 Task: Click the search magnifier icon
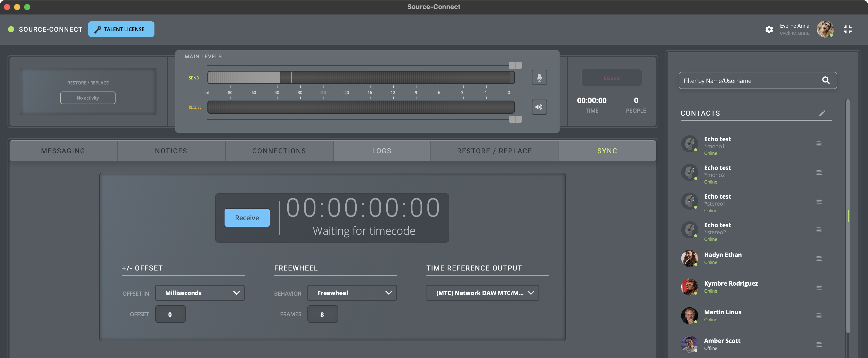(826, 80)
